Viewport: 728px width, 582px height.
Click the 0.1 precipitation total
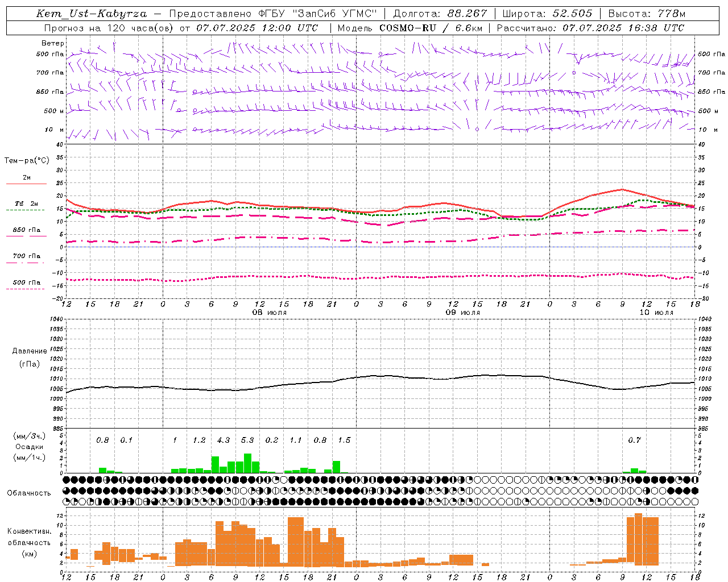pos(126,440)
